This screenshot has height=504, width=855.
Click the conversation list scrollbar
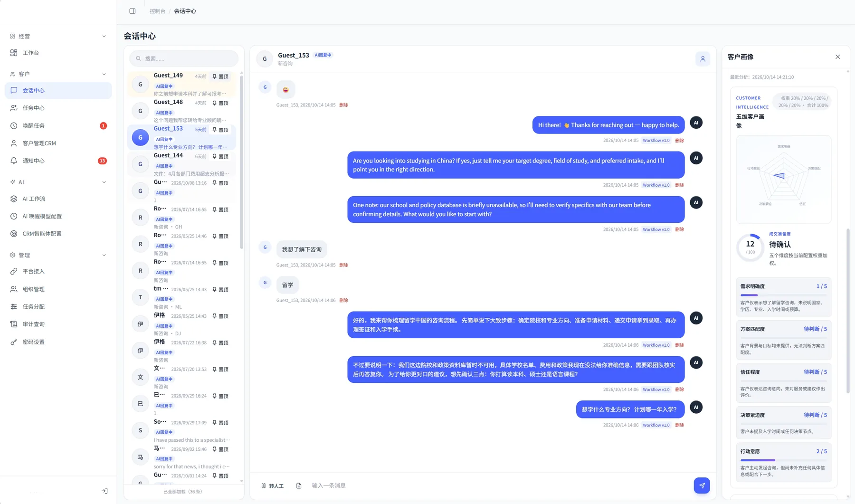(241, 162)
